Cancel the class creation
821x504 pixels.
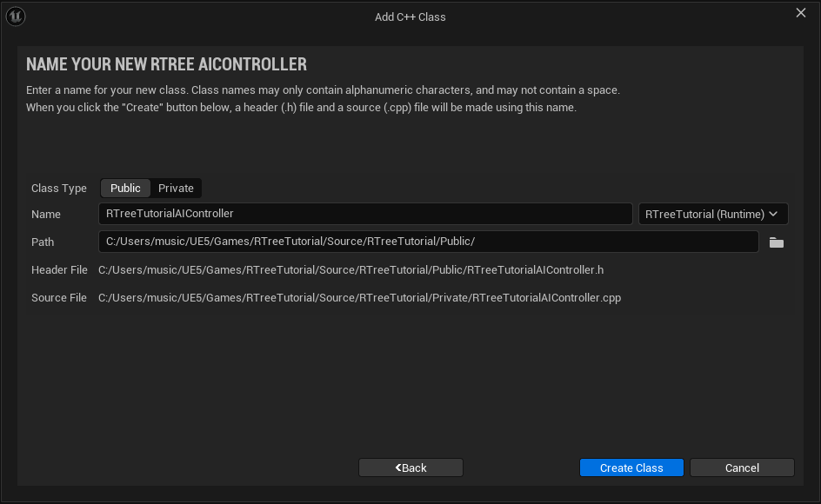pyautogui.click(x=742, y=468)
